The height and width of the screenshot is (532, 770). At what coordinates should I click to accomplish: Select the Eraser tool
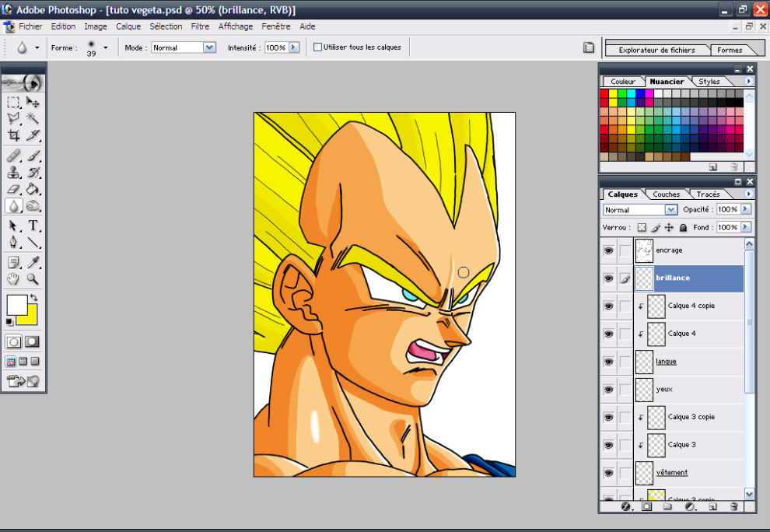tap(13, 189)
